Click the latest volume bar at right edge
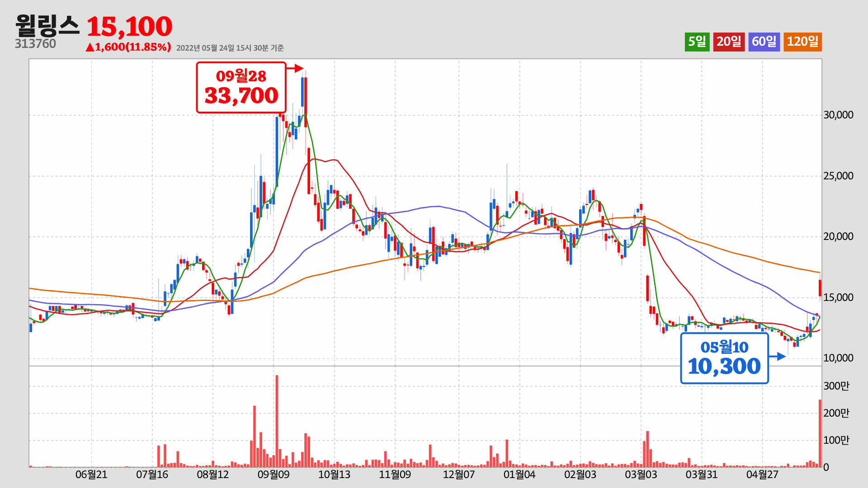The image size is (868, 488). point(820,433)
